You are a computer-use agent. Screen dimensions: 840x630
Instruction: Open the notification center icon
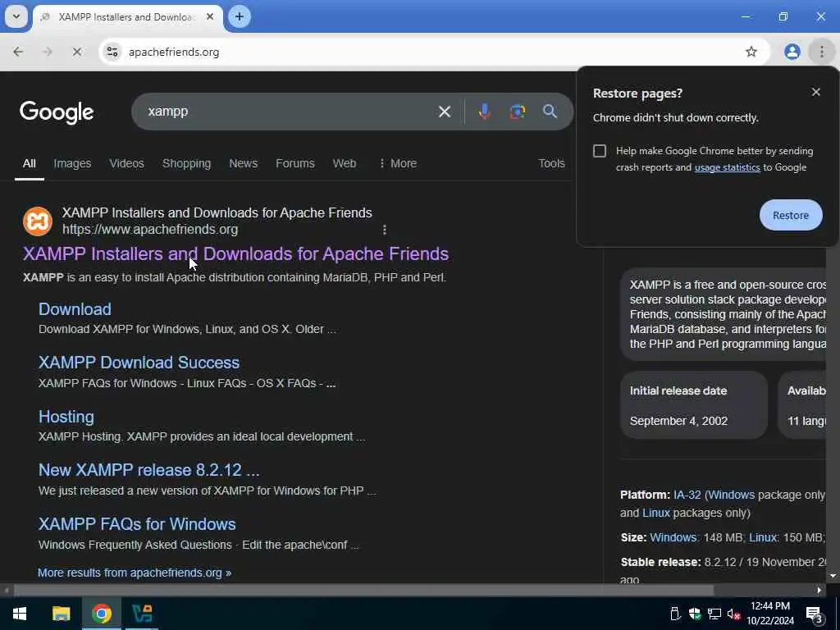[814, 614]
